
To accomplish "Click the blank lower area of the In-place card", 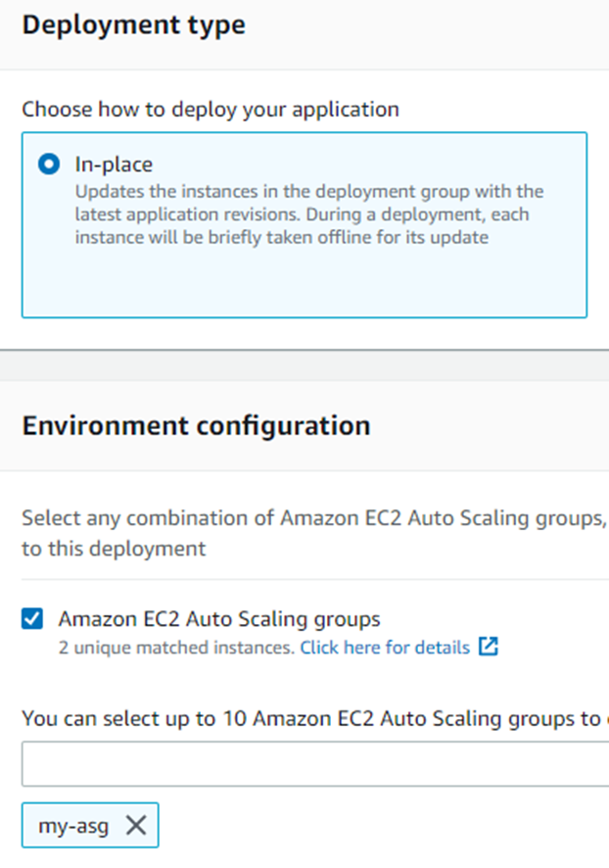I will (304, 282).
